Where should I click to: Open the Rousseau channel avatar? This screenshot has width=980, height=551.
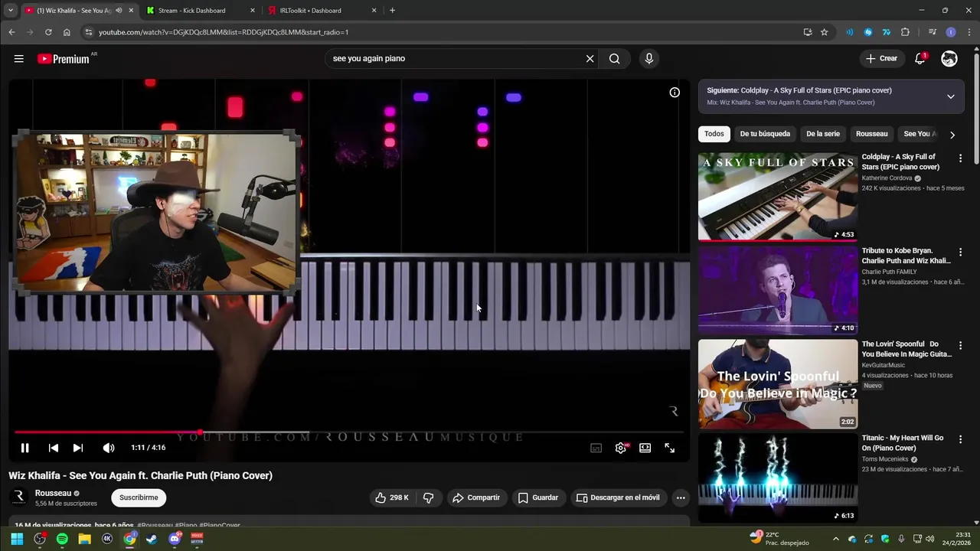click(x=19, y=497)
